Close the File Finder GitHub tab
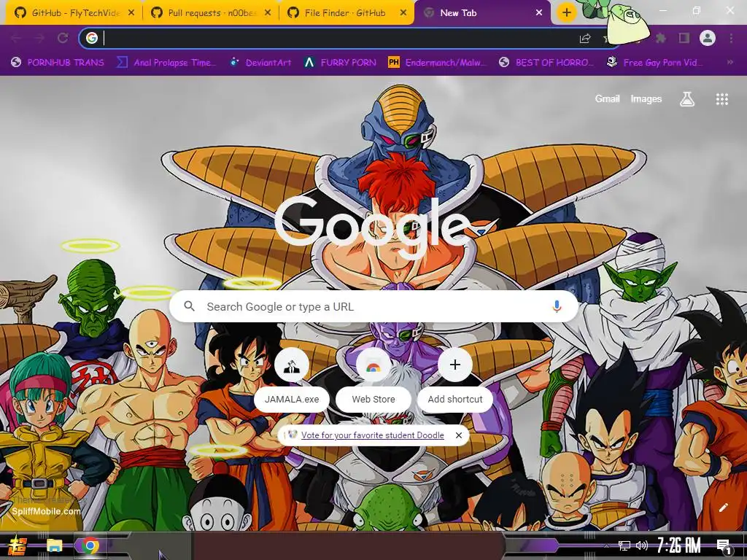 (403, 13)
